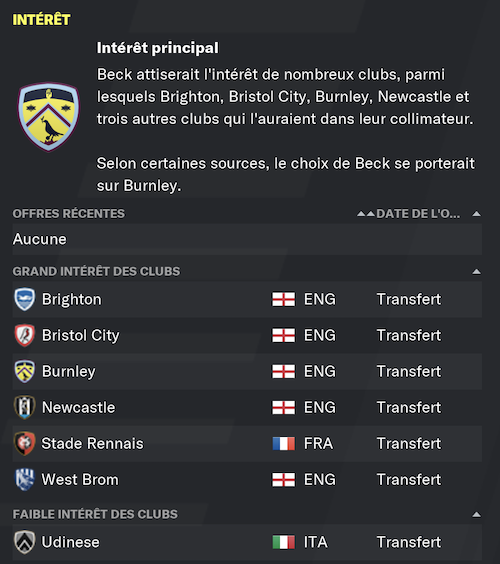Collapse Grand intérêt des clubs section
The width and height of the screenshot is (500, 564).
point(476,272)
